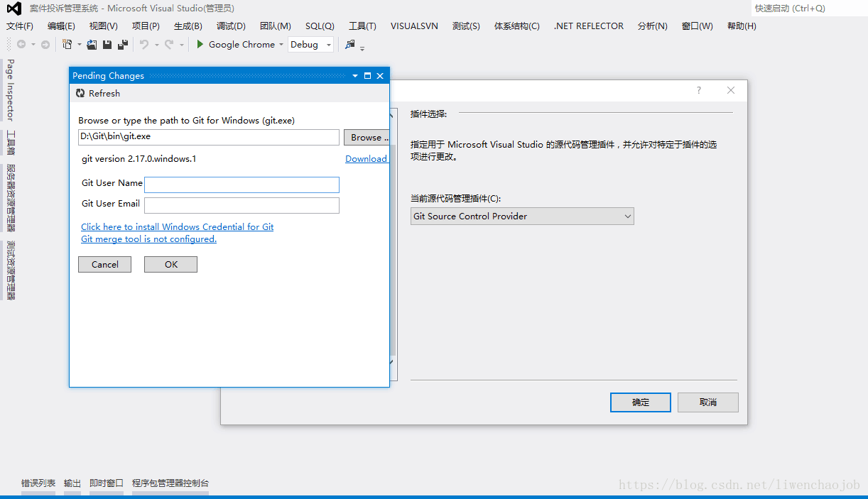Open the Git Source Control Provider combo box
Screen dimensions: 868x499
tap(522, 216)
